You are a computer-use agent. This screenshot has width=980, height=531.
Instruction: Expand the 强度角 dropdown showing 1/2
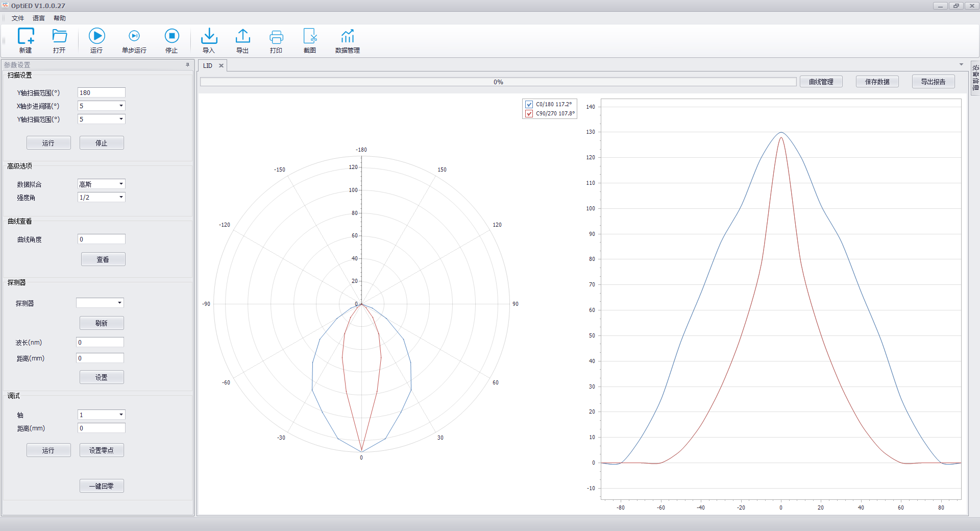click(x=121, y=197)
